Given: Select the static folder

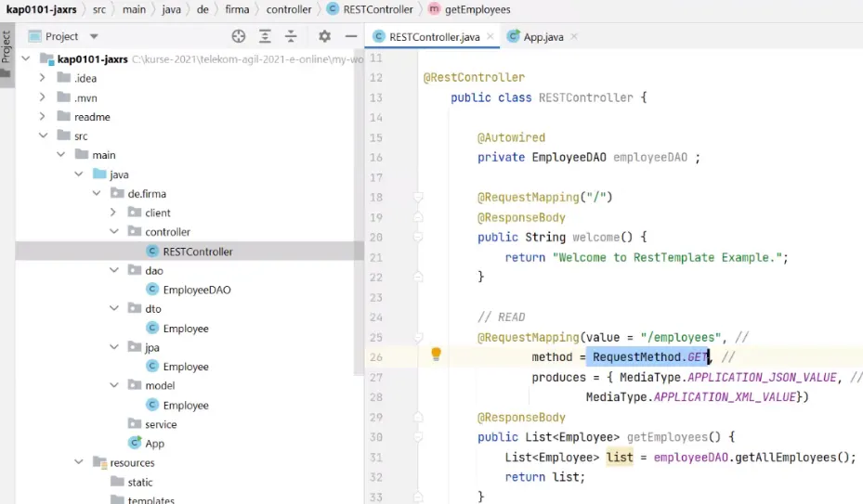Looking at the screenshot, I should 132,482.
